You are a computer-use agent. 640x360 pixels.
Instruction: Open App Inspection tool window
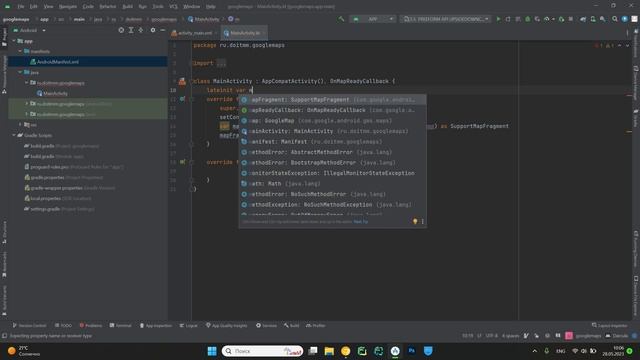[156, 325]
